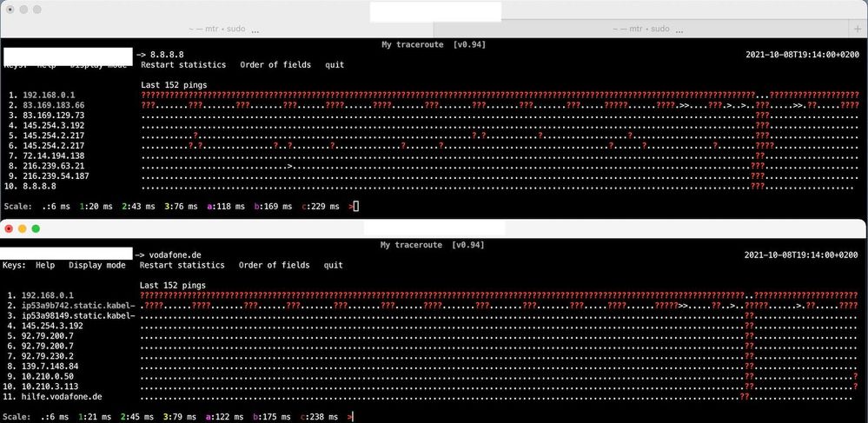
Task: Select hop '216.239.63.21' in the upper trace
Action: [54, 166]
